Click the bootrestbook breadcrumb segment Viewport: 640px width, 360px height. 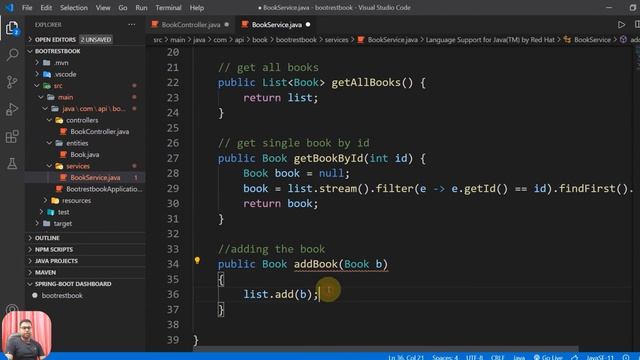[296, 40]
